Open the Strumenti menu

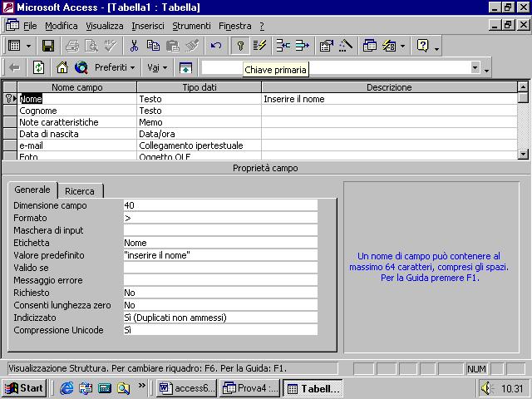pos(191,26)
